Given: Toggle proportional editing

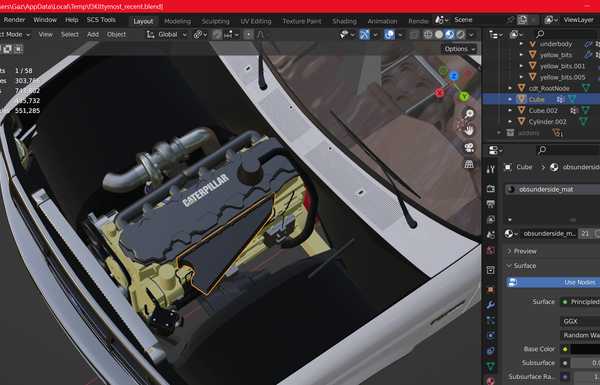Looking at the screenshot, I should click(x=248, y=34).
